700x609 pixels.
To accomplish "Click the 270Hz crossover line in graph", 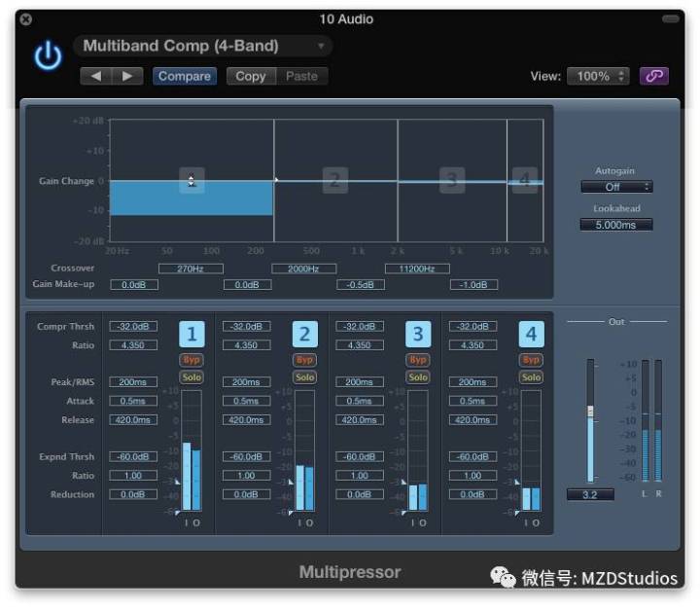I will (x=273, y=181).
